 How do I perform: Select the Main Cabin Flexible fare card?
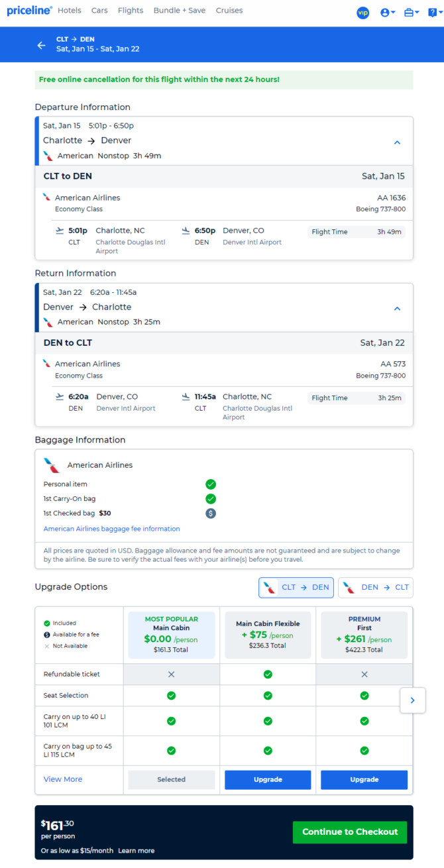[x=268, y=635]
